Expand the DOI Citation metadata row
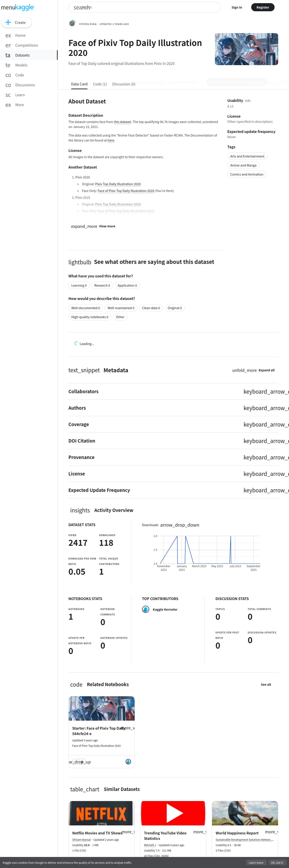 pyautogui.click(x=173, y=441)
